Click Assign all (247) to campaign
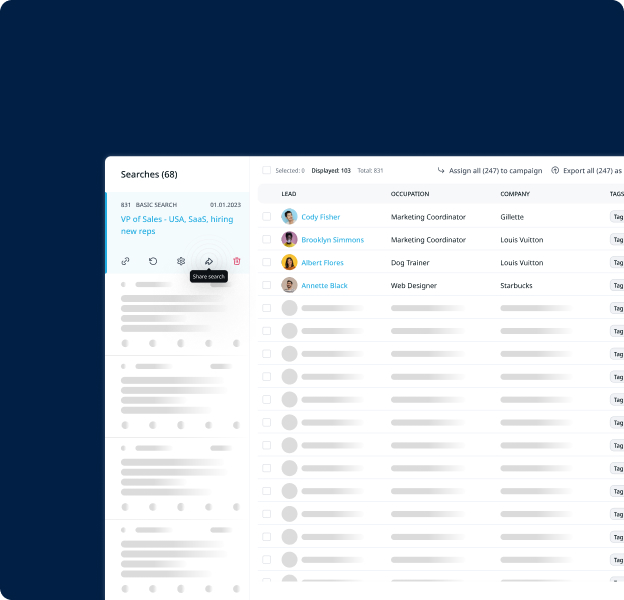624x600 pixels. [x=495, y=171]
